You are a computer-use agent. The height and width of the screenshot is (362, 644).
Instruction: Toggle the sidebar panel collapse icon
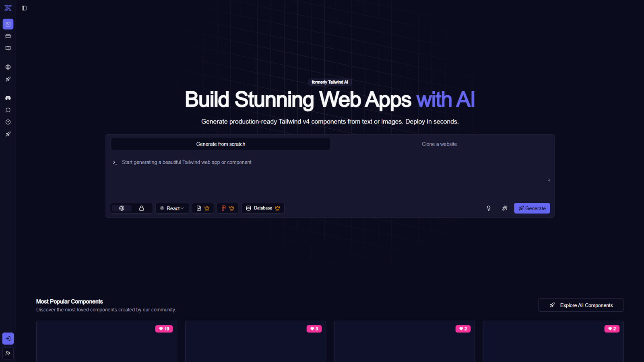coord(24,8)
